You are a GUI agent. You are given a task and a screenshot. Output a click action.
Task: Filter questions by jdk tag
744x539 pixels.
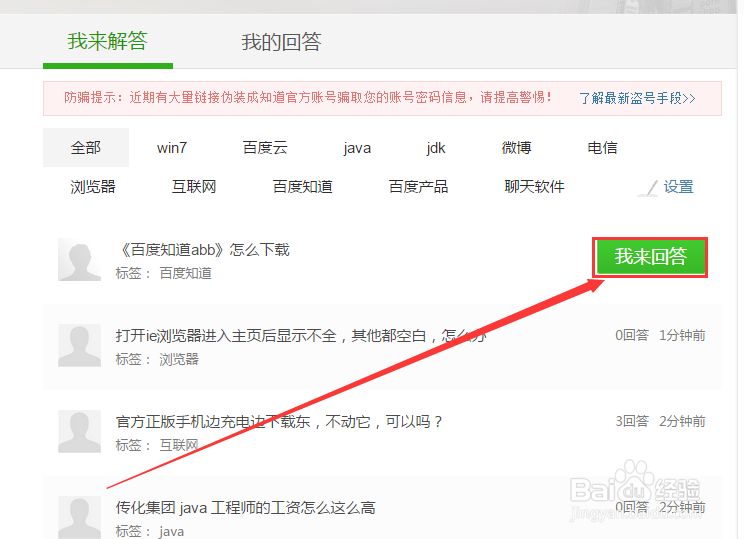436,148
